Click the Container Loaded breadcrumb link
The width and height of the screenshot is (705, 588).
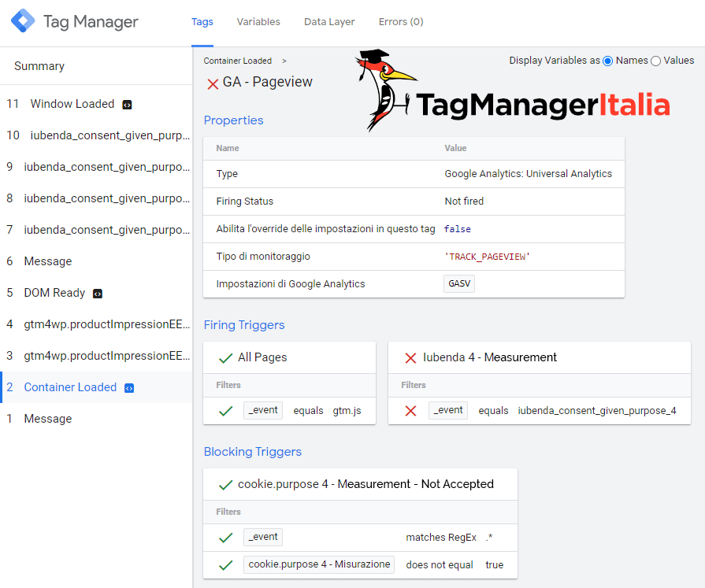pyautogui.click(x=237, y=61)
